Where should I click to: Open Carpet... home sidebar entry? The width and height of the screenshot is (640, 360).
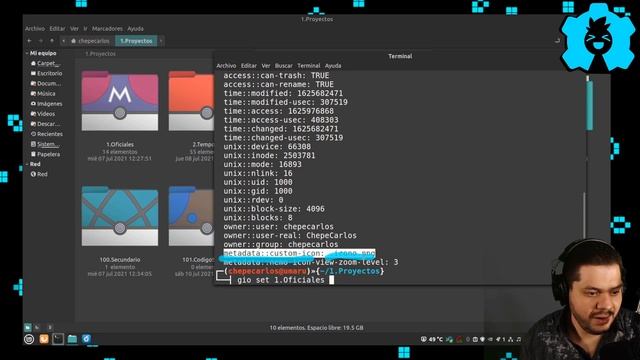(46, 63)
